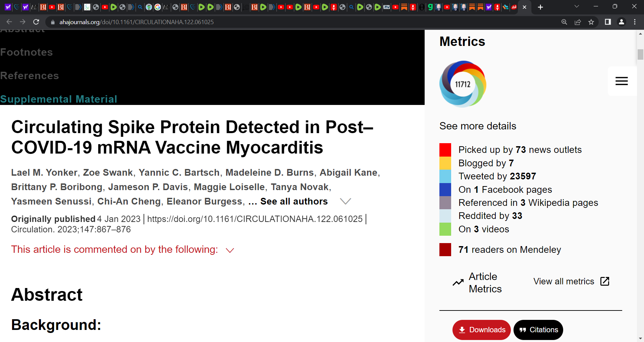Jump to the References section
The height and width of the screenshot is (342, 644).
[30, 76]
